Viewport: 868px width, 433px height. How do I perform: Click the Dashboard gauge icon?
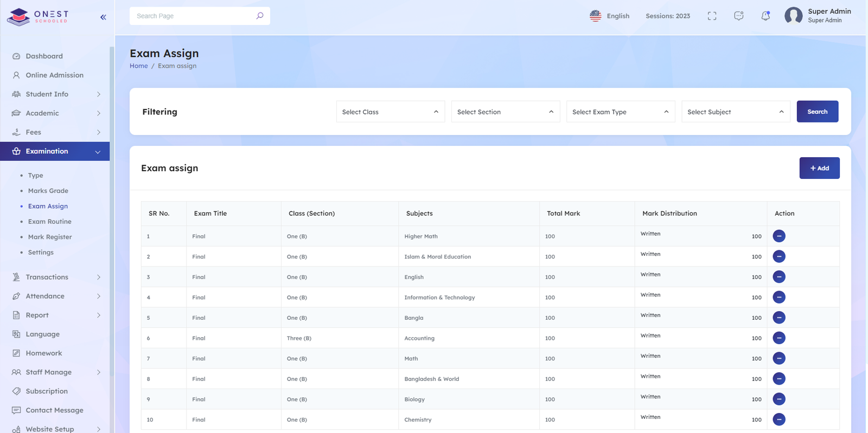16,56
